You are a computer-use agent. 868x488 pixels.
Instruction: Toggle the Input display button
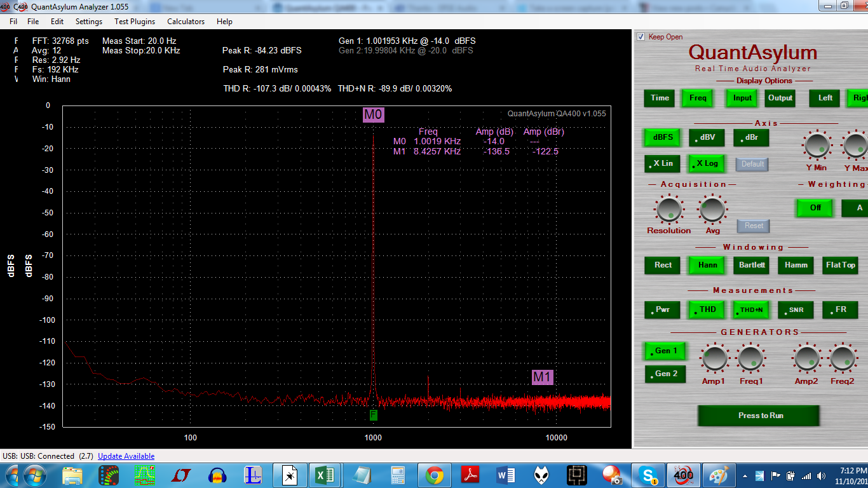(x=742, y=98)
